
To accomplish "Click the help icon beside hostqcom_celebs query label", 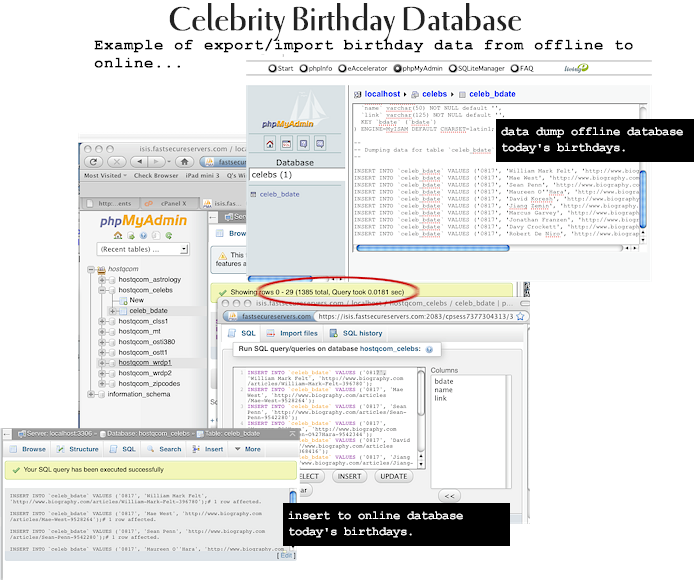I will point(429,349).
